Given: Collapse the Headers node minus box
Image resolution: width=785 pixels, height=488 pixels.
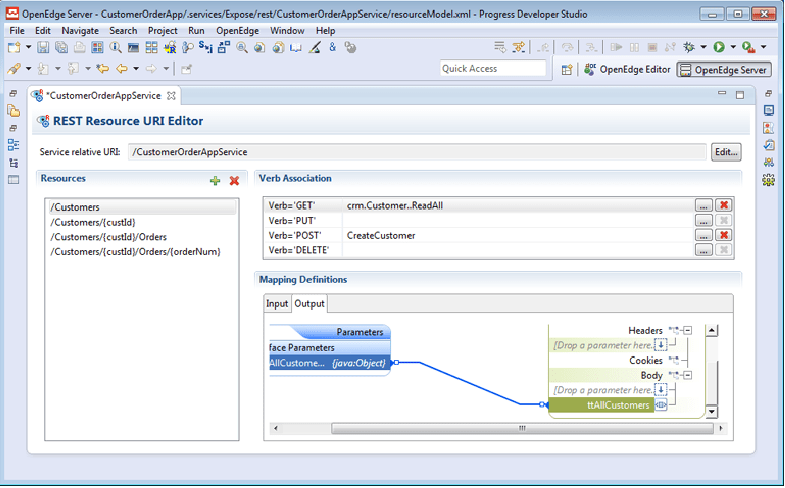Looking at the screenshot, I should (x=688, y=330).
